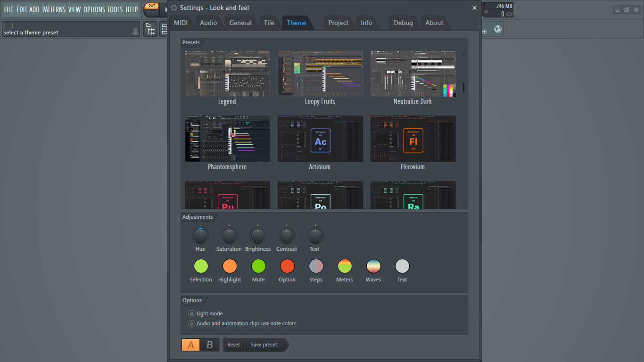Open the ADD menu
The width and height of the screenshot is (644, 362).
(34, 9)
